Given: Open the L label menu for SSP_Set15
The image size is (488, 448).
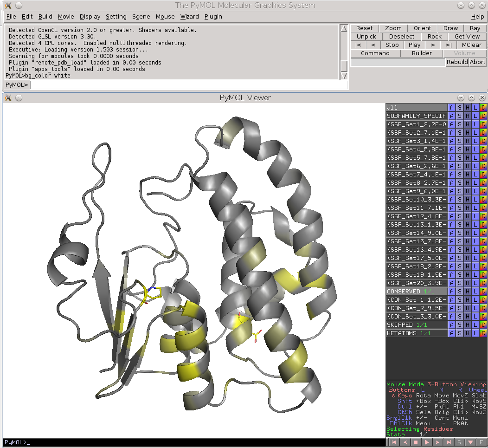Looking at the screenshot, I should pyautogui.click(x=475, y=241).
